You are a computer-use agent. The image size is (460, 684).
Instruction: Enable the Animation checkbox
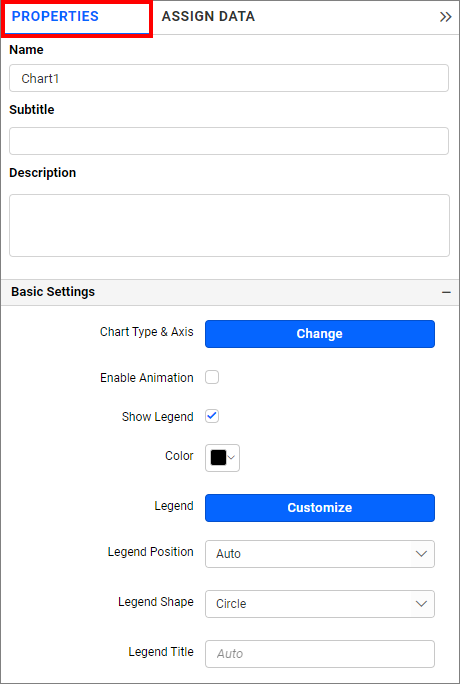pos(212,377)
